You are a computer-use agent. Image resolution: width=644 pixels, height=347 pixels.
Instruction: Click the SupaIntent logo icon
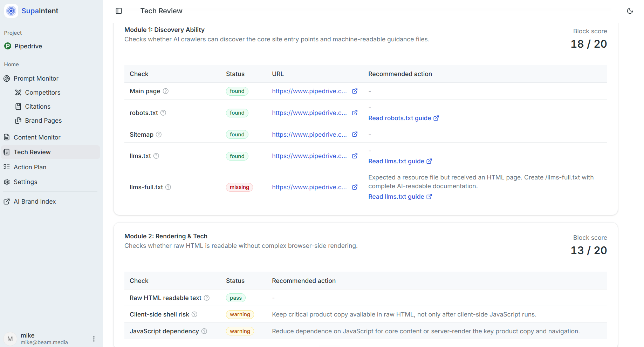click(11, 11)
